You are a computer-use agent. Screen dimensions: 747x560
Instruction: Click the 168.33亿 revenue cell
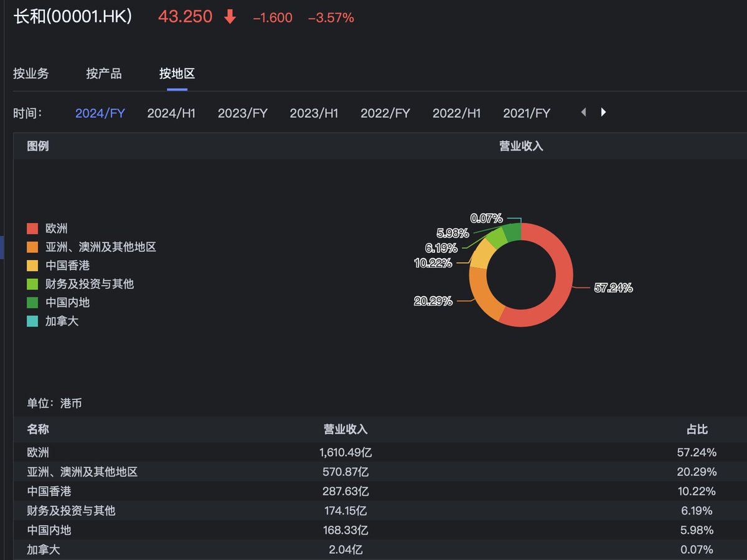click(x=345, y=530)
